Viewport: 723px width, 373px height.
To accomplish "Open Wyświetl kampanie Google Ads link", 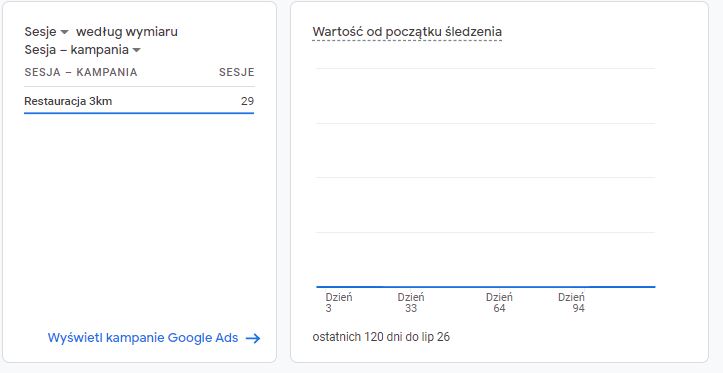I will click(143, 338).
